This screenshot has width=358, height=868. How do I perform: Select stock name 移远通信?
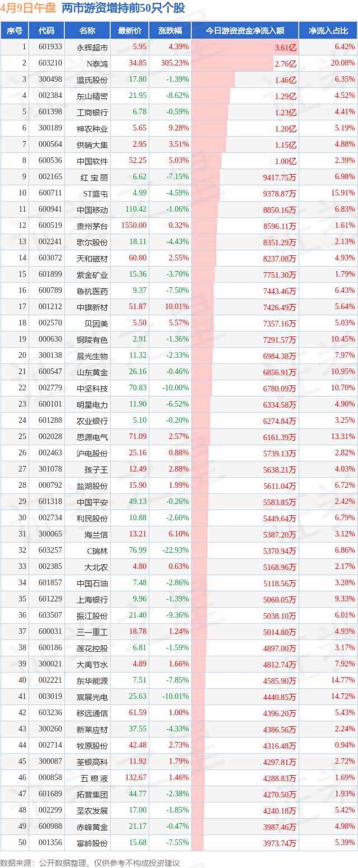[92, 713]
